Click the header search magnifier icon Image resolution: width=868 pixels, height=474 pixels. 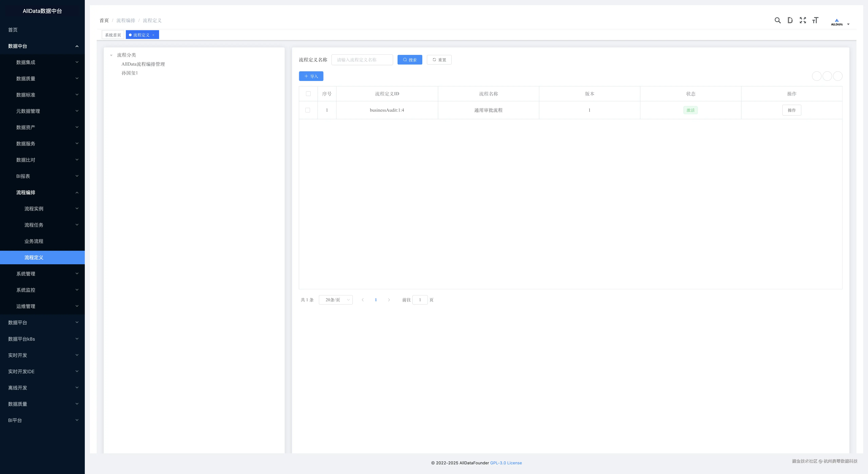pos(777,20)
